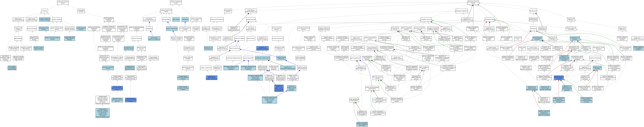Click the monoatomic ion channel activity node
This screenshot has width=644, height=127.
coord(129,48)
